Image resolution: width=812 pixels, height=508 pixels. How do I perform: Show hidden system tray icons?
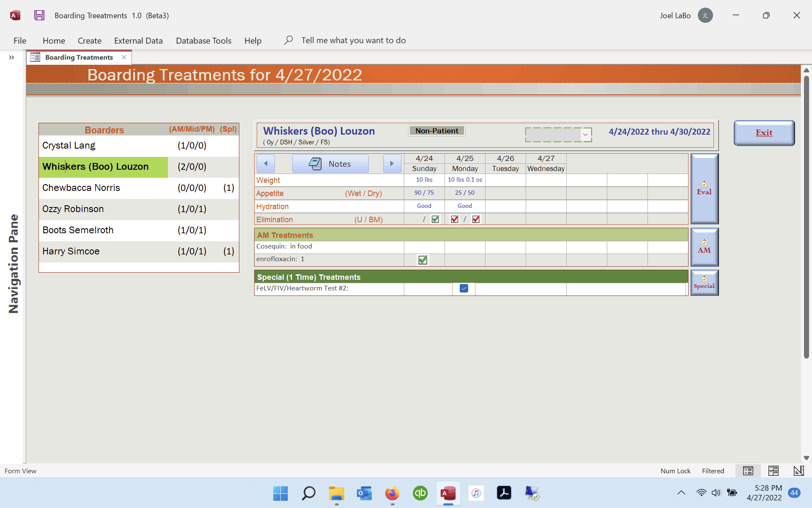[681, 493]
